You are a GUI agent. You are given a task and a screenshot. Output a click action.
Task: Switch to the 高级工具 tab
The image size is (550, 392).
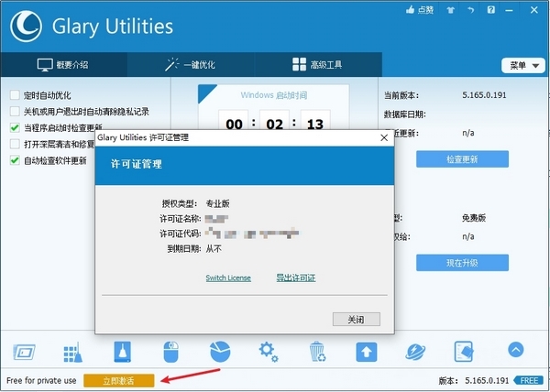click(x=318, y=65)
